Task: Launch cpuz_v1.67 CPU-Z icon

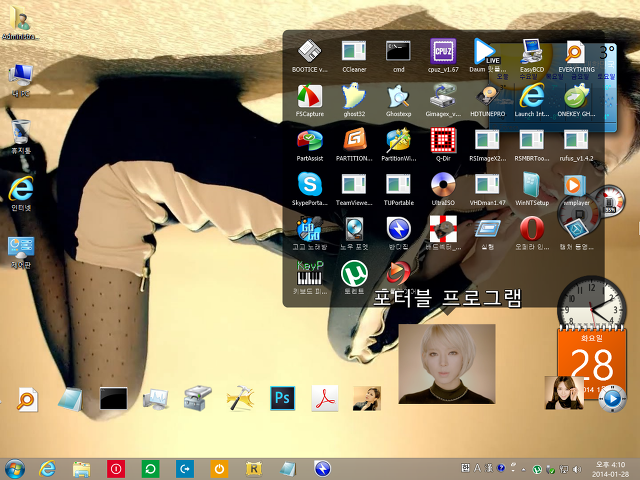Action: pos(443,52)
